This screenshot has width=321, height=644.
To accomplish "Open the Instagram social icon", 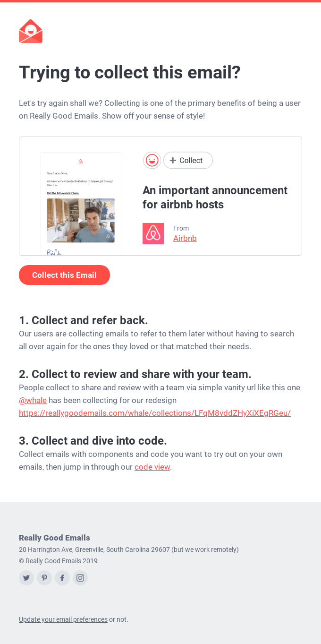I will coord(80,578).
